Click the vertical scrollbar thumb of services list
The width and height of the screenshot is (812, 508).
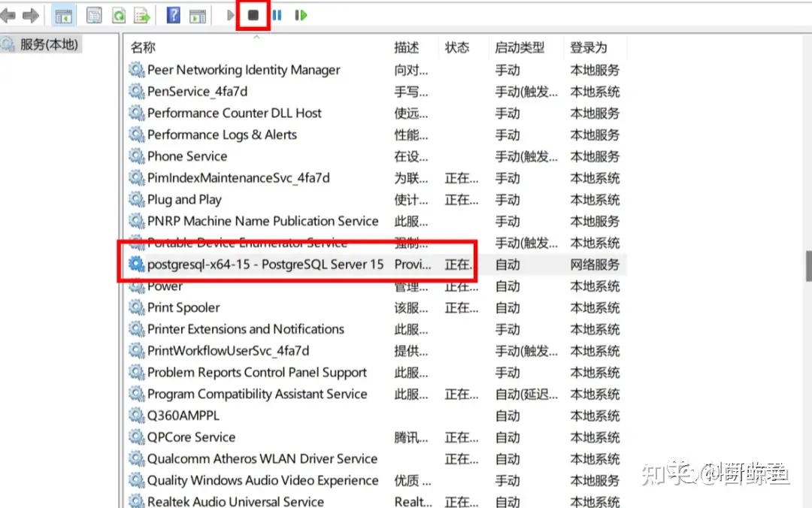coord(808,266)
